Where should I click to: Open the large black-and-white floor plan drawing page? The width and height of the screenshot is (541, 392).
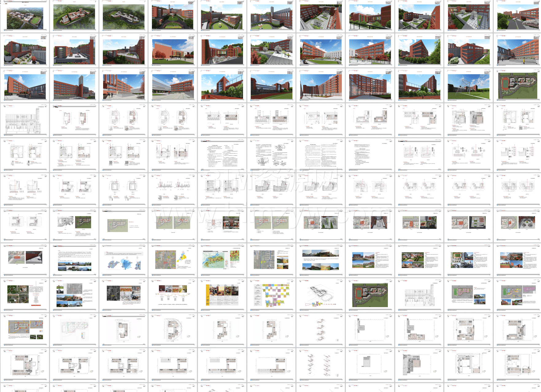(x=25, y=120)
